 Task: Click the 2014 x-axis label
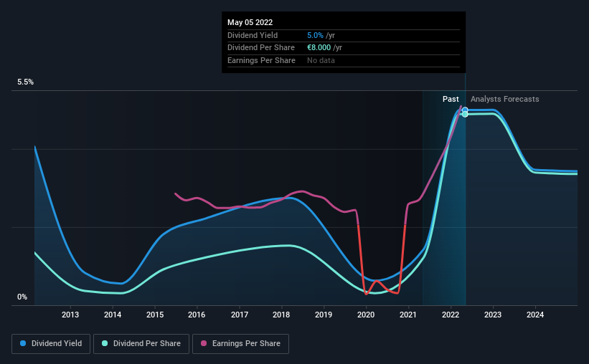pyautogui.click(x=113, y=315)
